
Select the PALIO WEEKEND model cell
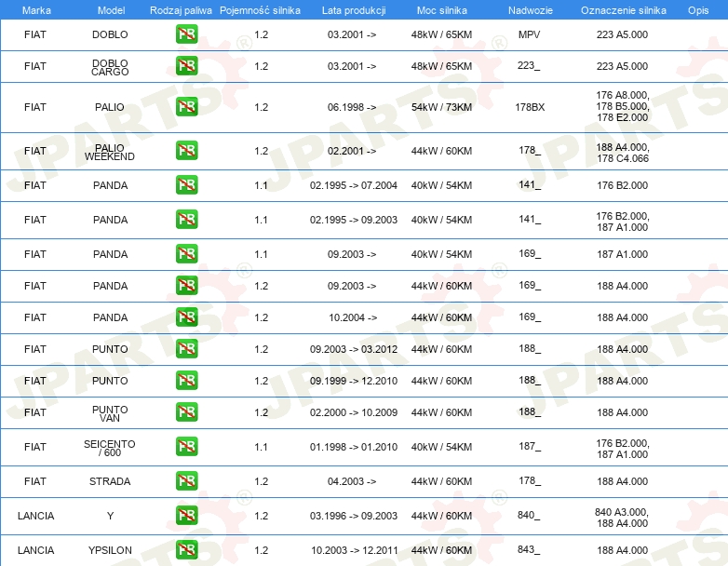[110, 153]
